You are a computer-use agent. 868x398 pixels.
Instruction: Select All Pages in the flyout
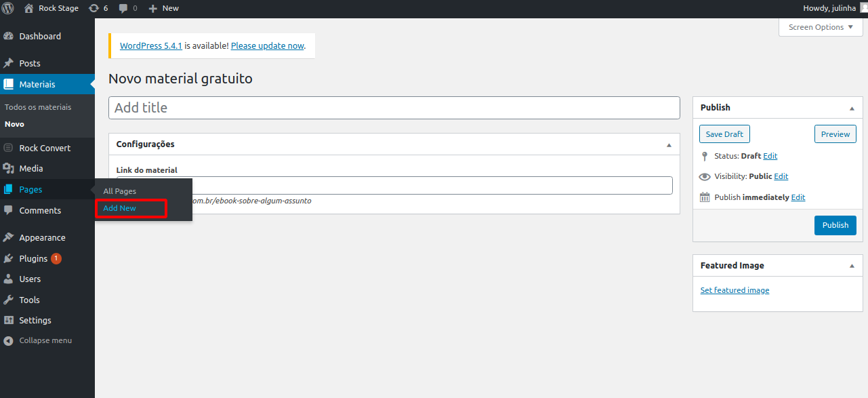[x=120, y=192]
